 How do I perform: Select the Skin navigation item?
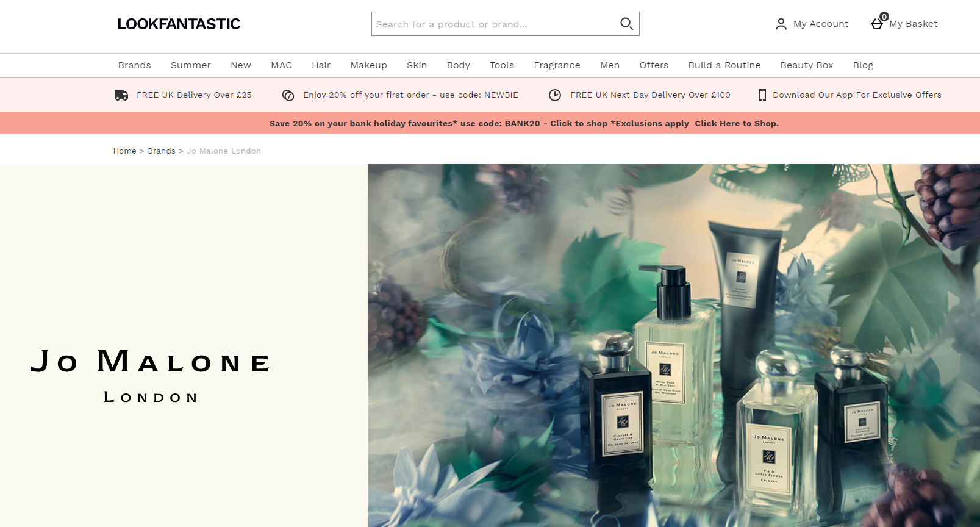pyautogui.click(x=417, y=65)
